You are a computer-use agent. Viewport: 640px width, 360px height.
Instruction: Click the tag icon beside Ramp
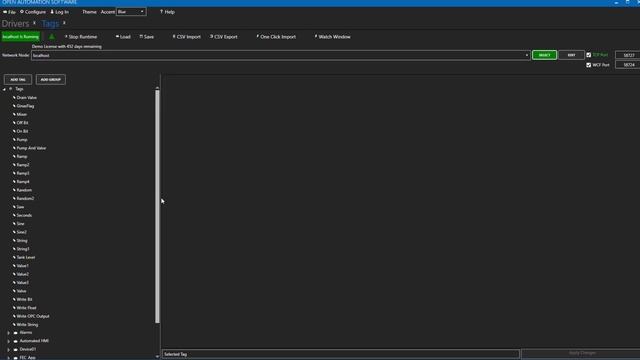(14, 156)
